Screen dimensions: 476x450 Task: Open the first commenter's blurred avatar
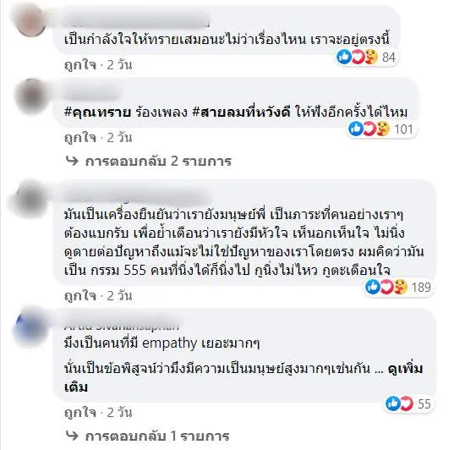(x=28, y=19)
